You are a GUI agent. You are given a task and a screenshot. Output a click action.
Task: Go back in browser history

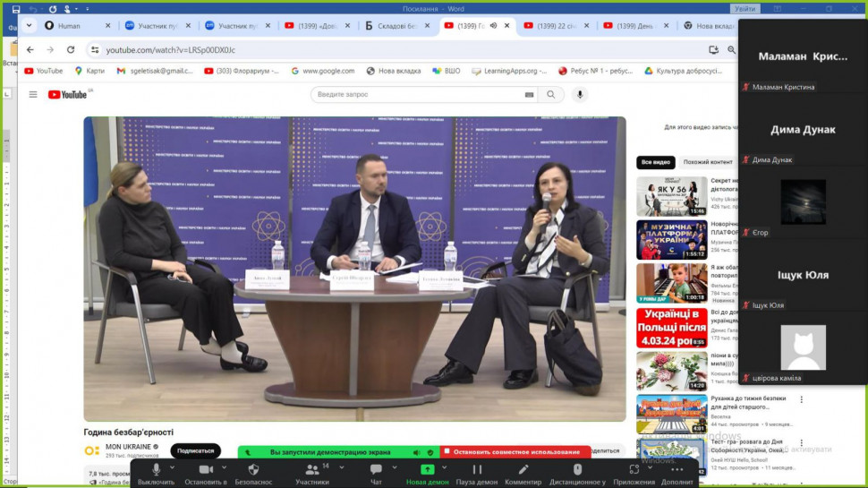[x=30, y=50]
